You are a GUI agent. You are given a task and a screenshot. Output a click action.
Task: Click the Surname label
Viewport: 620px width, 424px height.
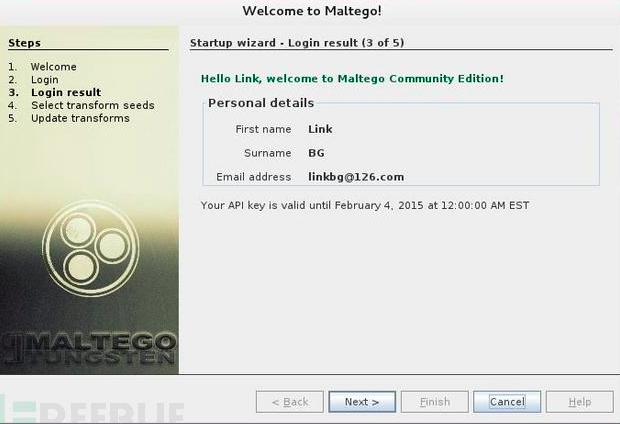click(x=267, y=153)
